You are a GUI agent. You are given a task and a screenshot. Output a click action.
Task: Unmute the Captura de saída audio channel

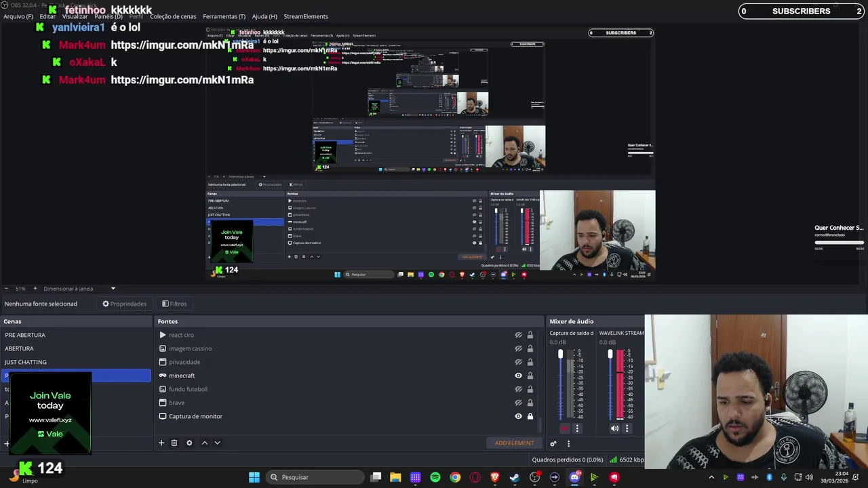(564, 428)
